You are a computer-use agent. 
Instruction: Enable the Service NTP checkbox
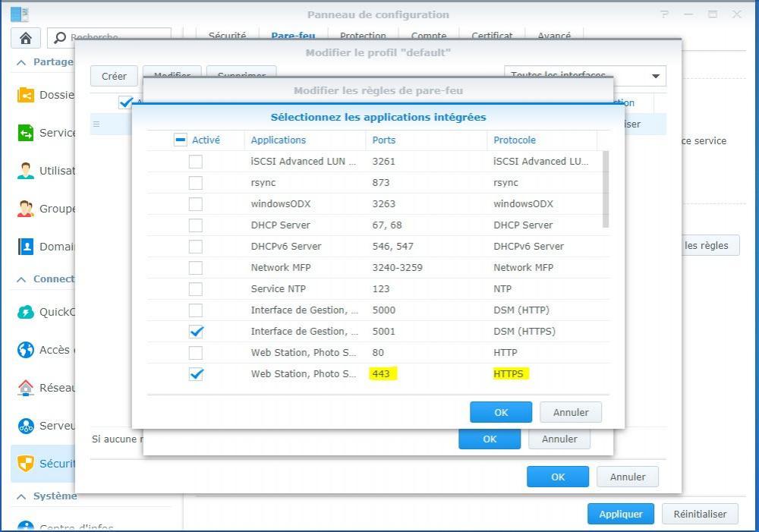click(x=196, y=289)
